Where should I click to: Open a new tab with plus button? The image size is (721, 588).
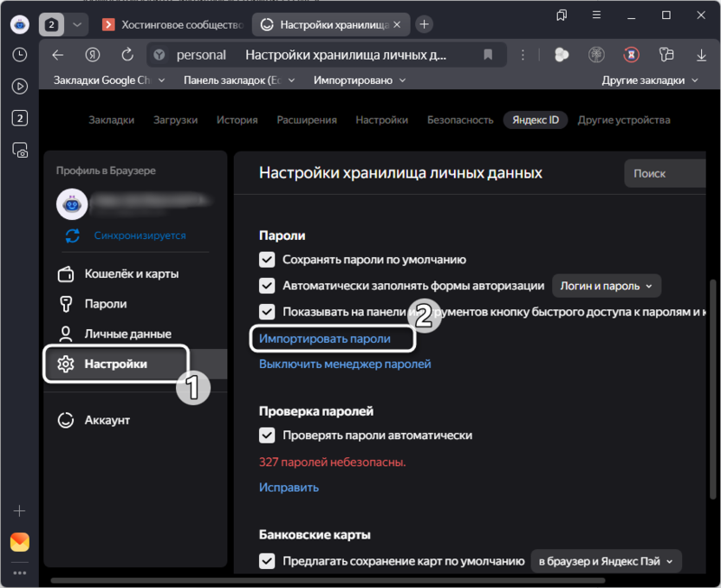point(425,24)
